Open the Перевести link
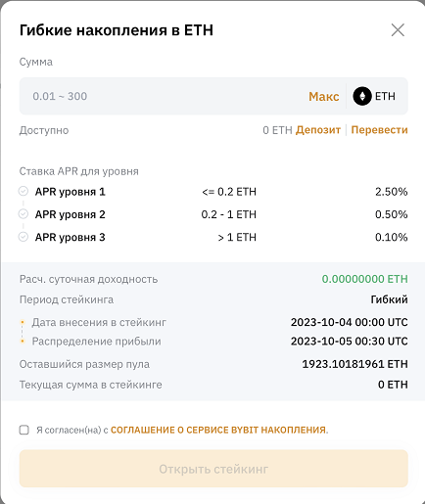The height and width of the screenshot is (504, 425). (379, 130)
